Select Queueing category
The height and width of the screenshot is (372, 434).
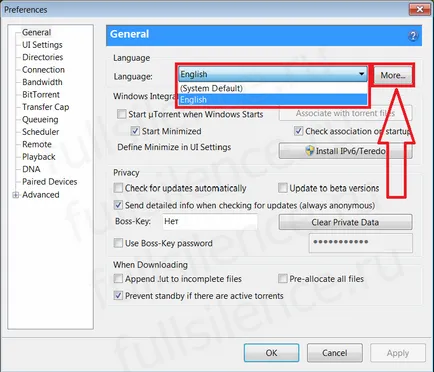tap(40, 119)
